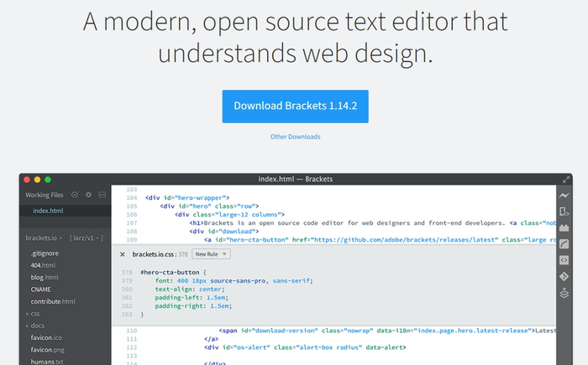Open the Extension Manager brick icon
Screen dimensions: 588x365
pos(564,227)
